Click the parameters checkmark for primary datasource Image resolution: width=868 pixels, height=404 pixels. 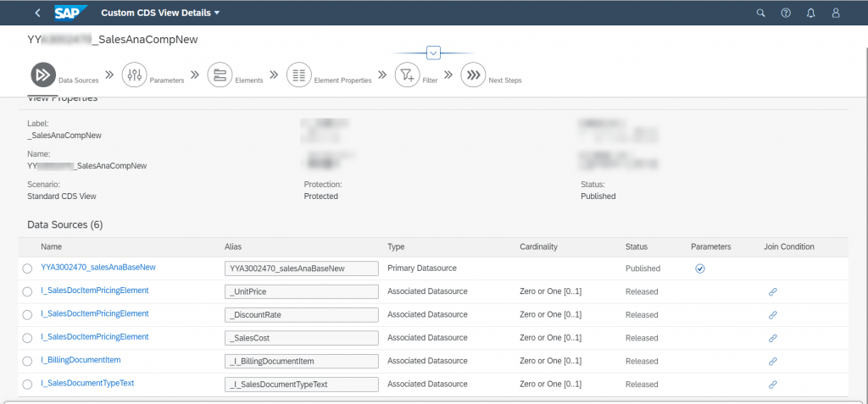[x=699, y=268]
